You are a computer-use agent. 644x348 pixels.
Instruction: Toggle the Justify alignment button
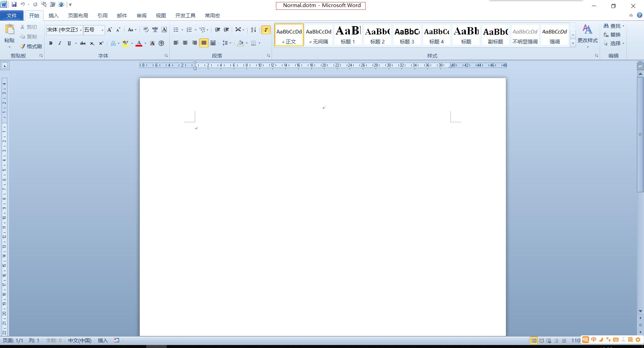click(204, 43)
